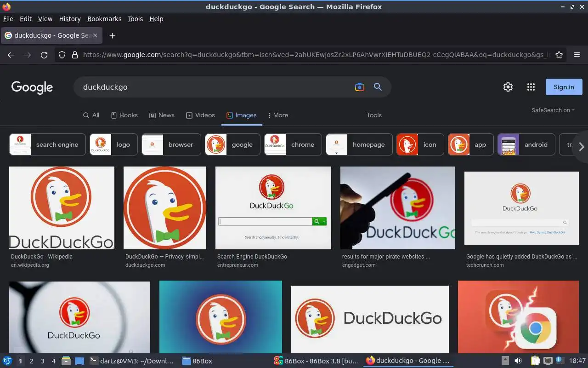The height and width of the screenshot is (368, 588).
Task: Click the Google logo
Action: point(32,87)
